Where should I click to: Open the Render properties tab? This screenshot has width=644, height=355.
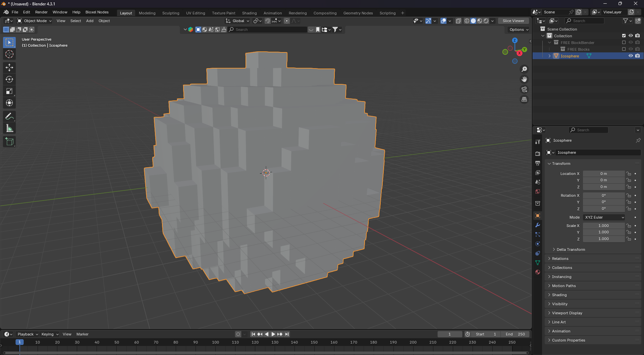538,153
